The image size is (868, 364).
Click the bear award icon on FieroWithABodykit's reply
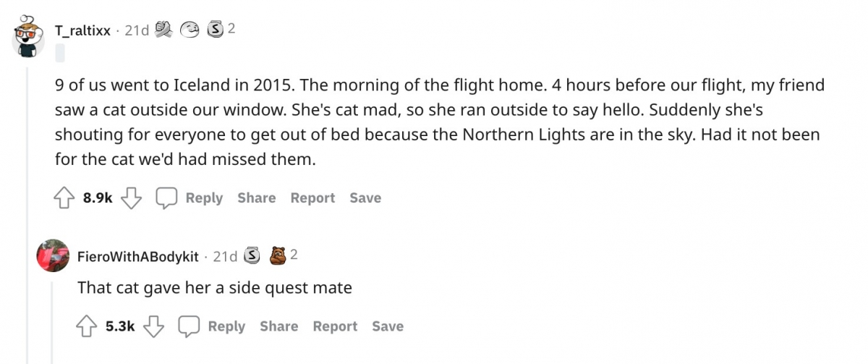point(278,255)
